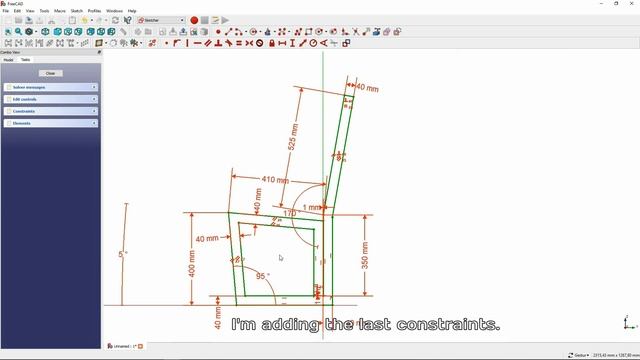Select the Trim edge tool
The height and width of the screenshot is (360, 640).
pyautogui.click(x=356, y=31)
